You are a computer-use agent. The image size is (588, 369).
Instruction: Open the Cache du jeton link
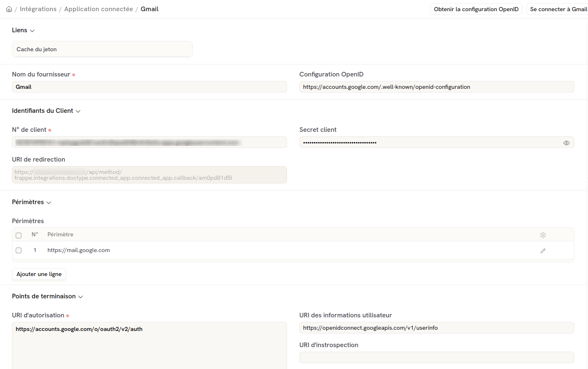[x=102, y=49]
